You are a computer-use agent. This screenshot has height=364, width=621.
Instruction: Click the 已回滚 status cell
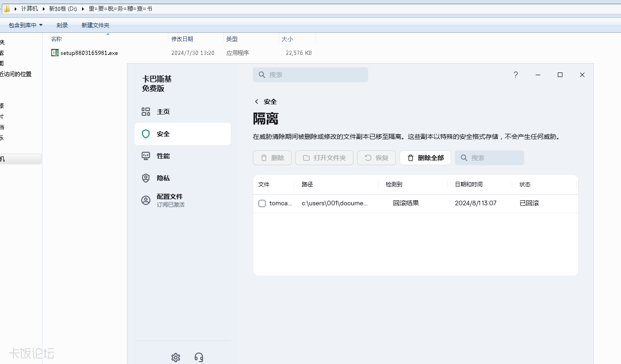pos(529,203)
